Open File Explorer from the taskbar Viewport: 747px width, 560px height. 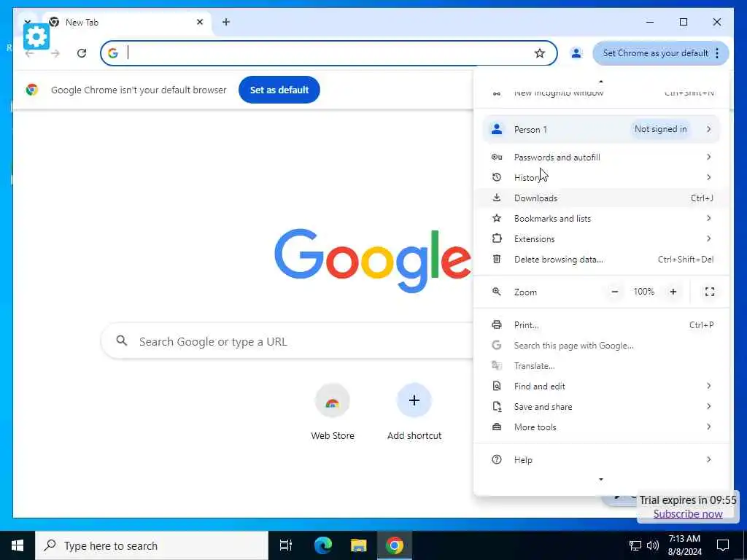[x=359, y=545]
